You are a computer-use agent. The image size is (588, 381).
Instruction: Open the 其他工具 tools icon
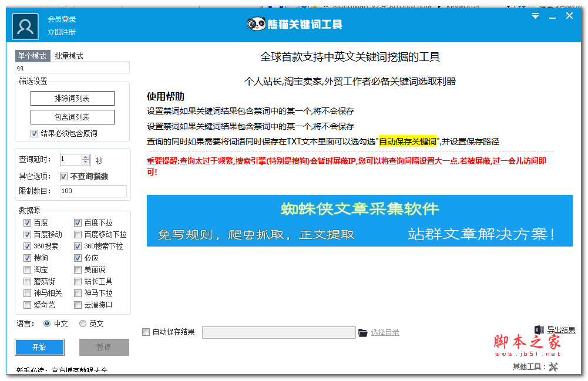coord(553,367)
